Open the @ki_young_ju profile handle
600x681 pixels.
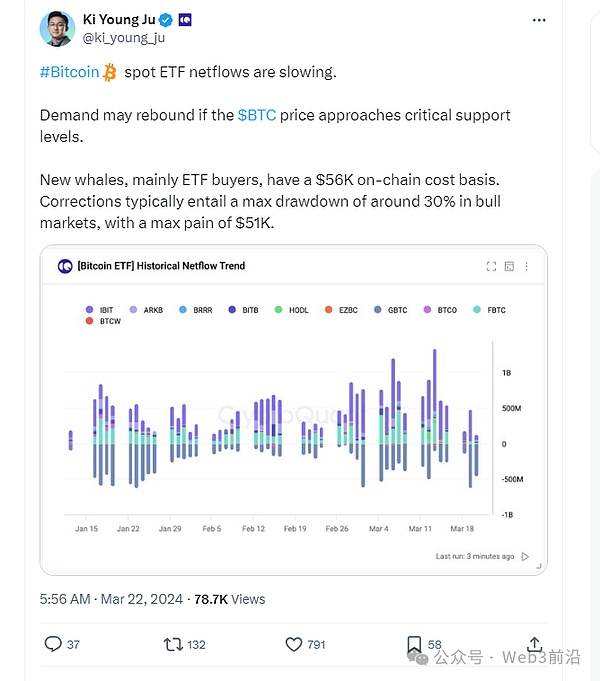pos(124,38)
